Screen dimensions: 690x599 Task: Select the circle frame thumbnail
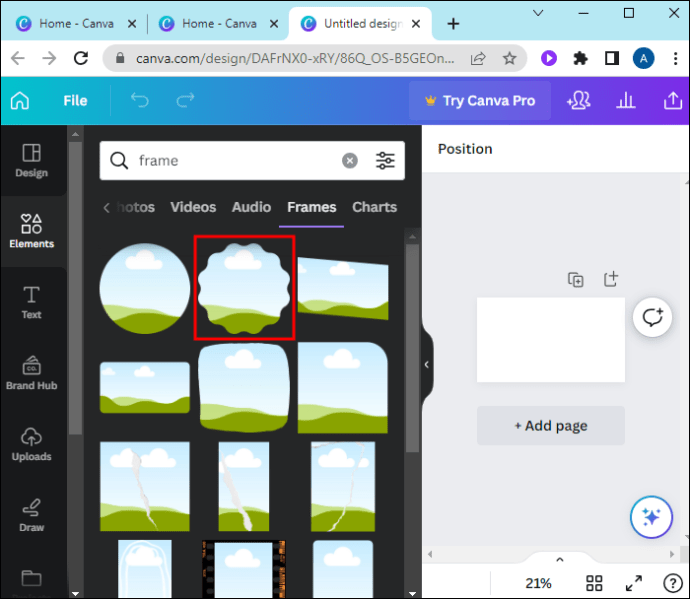(x=145, y=288)
